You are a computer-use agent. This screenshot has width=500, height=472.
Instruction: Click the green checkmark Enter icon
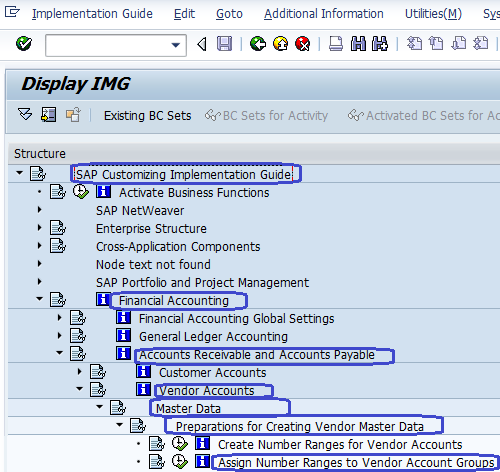pos(24,43)
